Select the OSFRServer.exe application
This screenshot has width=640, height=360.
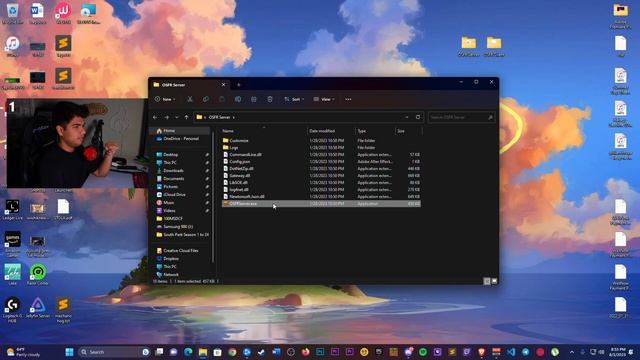321,203
